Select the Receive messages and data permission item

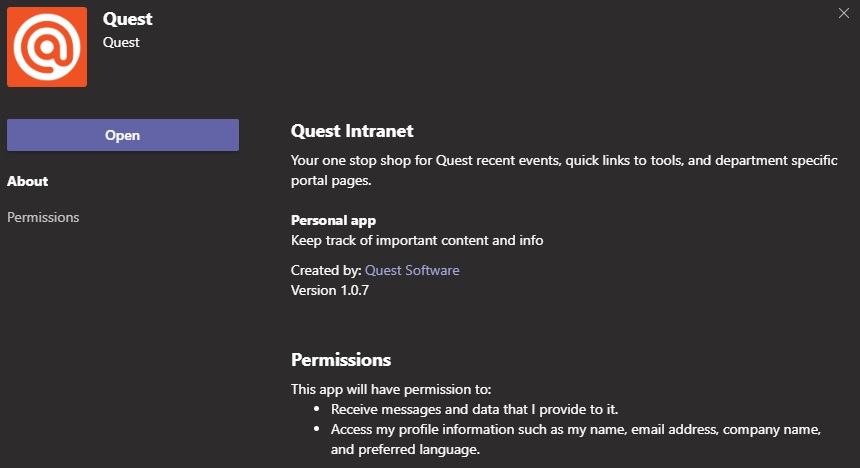click(474, 409)
